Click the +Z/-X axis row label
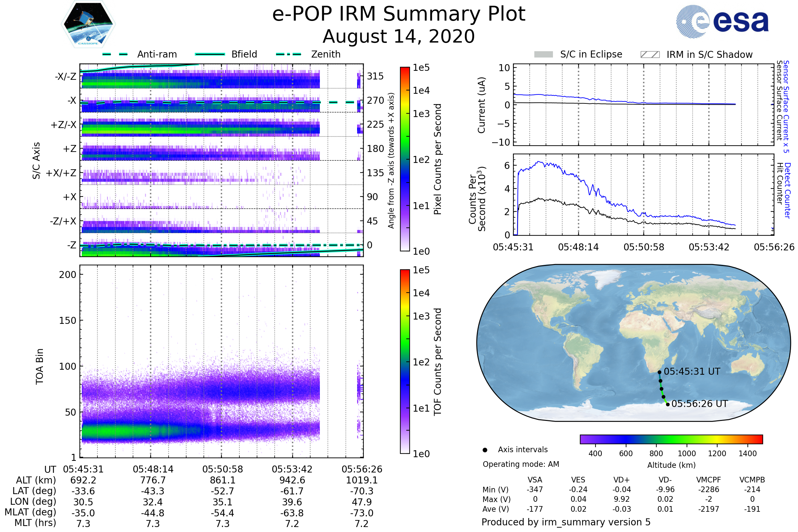Screen dimensions: 798x532 pyautogui.click(x=64, y=125)
